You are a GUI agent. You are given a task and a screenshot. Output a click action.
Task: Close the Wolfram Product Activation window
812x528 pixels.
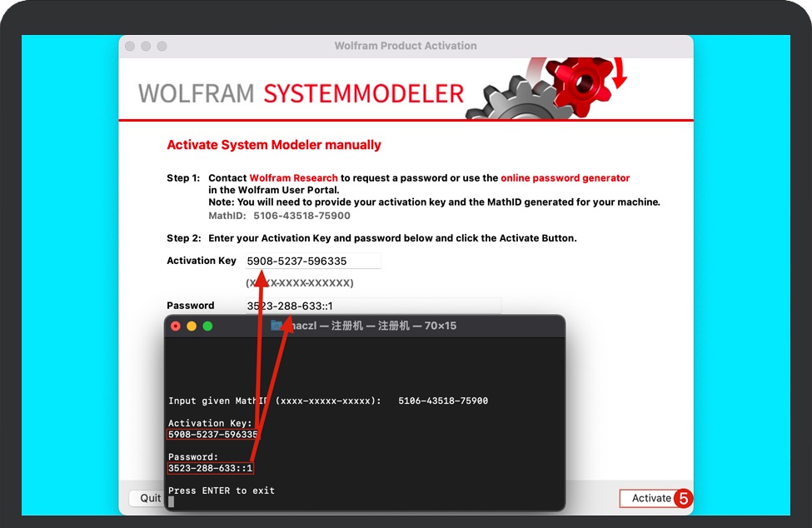pyautogui.click(x=130, y=47)
